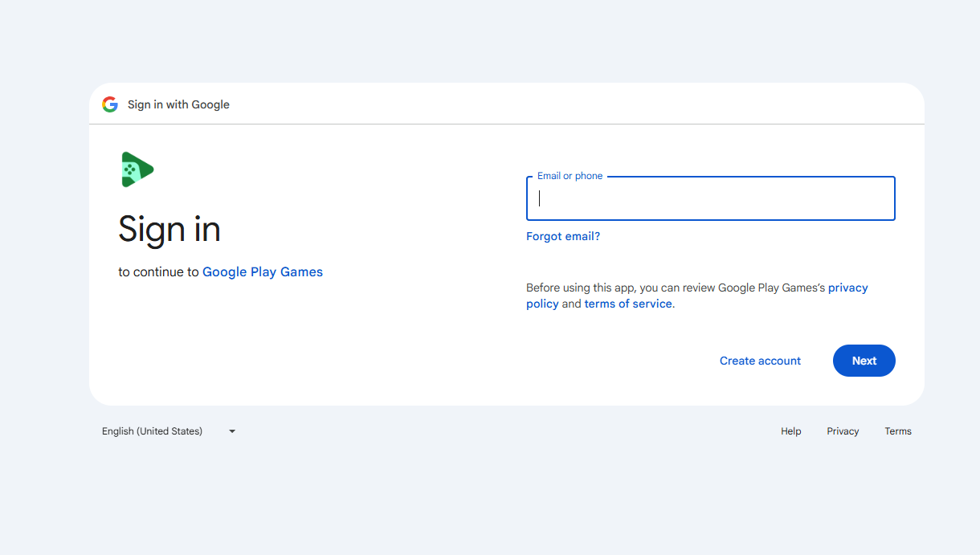Click the Google Play Games gamepad icon
Screen dimensions: 980x555
coord(137,169)
